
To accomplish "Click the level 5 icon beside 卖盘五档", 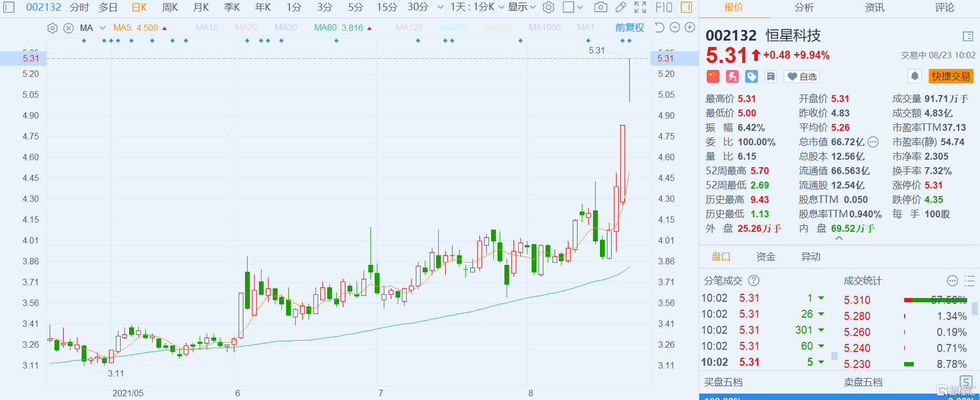I will point(966,381).
